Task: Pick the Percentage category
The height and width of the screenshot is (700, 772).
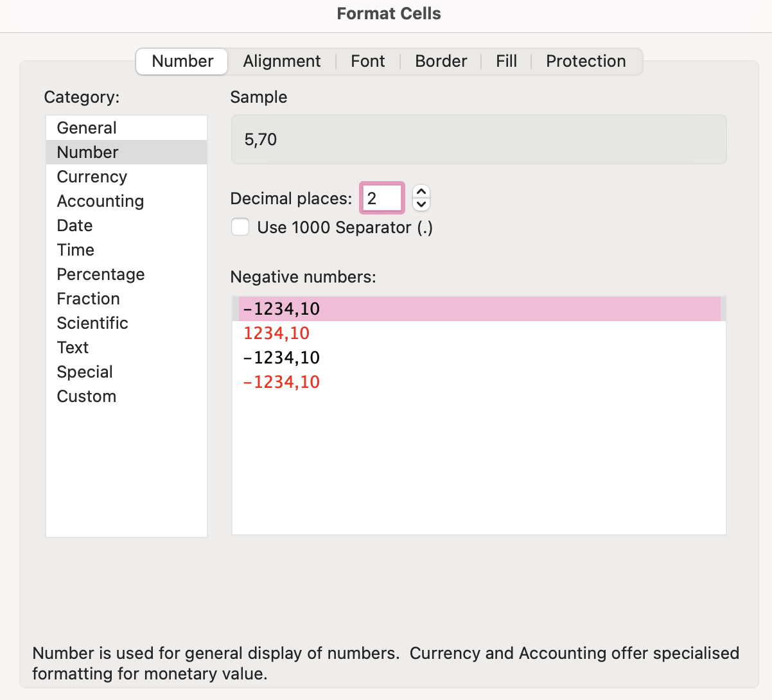Action: pyautogui.click(x=127, y=274)
